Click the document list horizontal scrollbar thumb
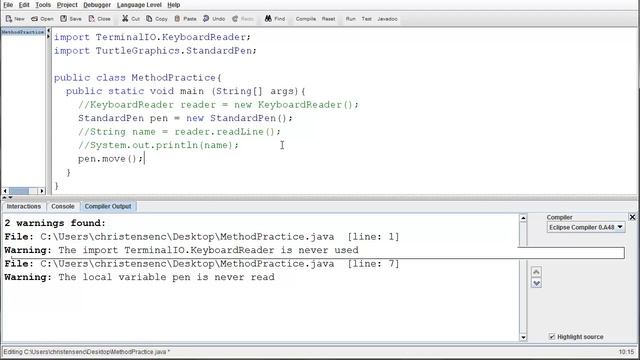The width and height of the screenshot is (640, 360). click(x=19, y=191)
